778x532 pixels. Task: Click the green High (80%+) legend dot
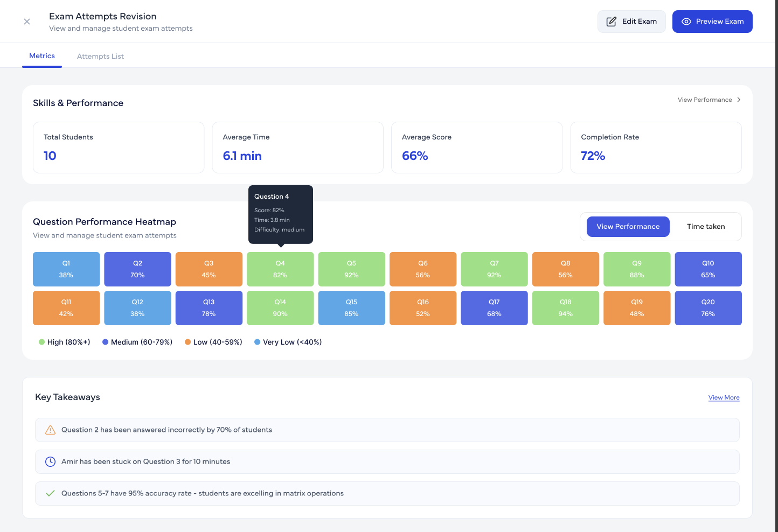coord(41,342)
